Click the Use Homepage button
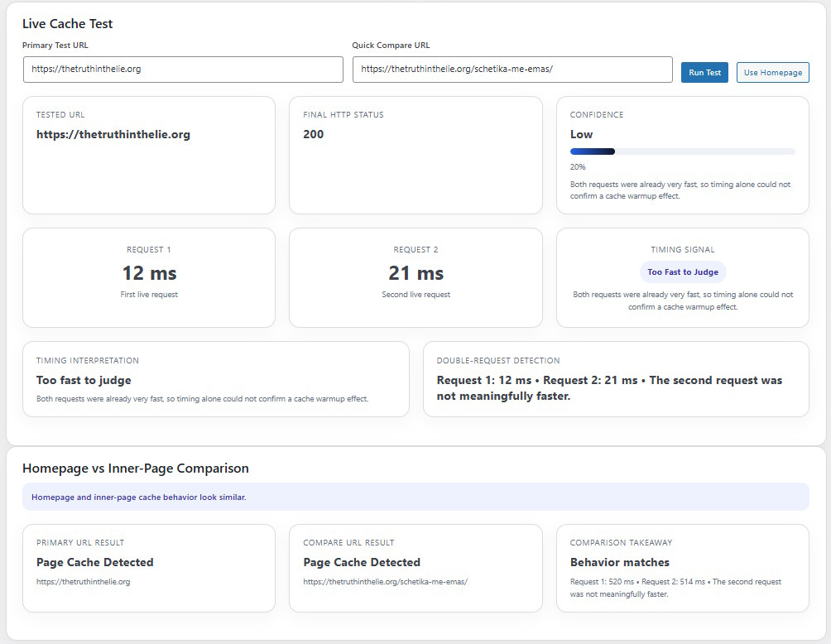The height and width of the screenshot is (644, 831). (773, 73)
